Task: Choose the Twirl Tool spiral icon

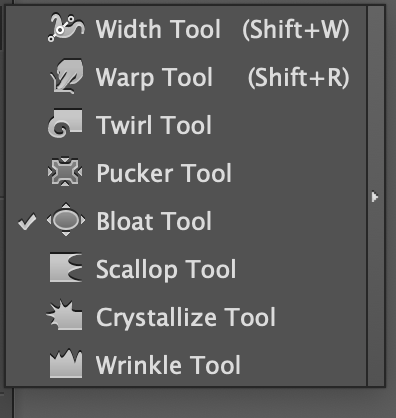Action: [65, 123]
